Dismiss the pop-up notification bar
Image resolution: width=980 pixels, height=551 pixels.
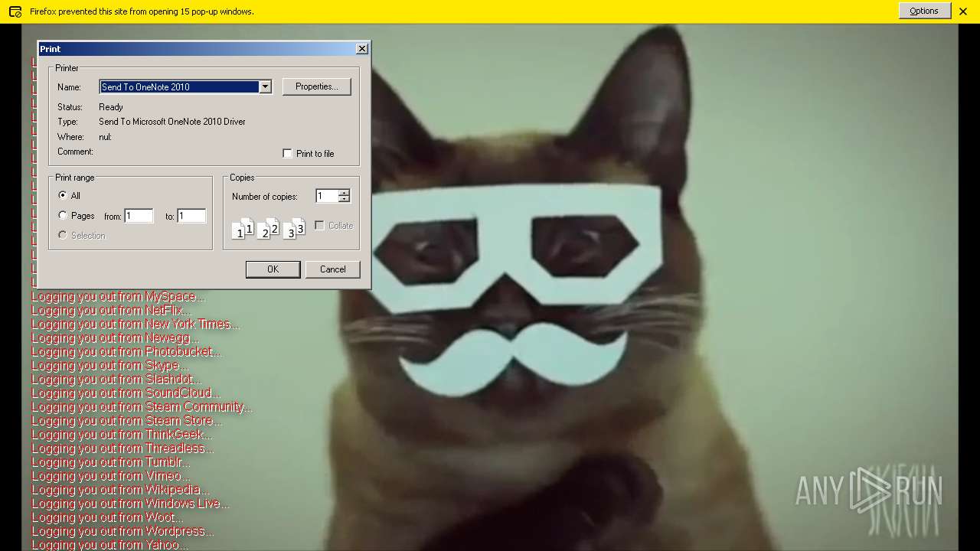(963, 11)
